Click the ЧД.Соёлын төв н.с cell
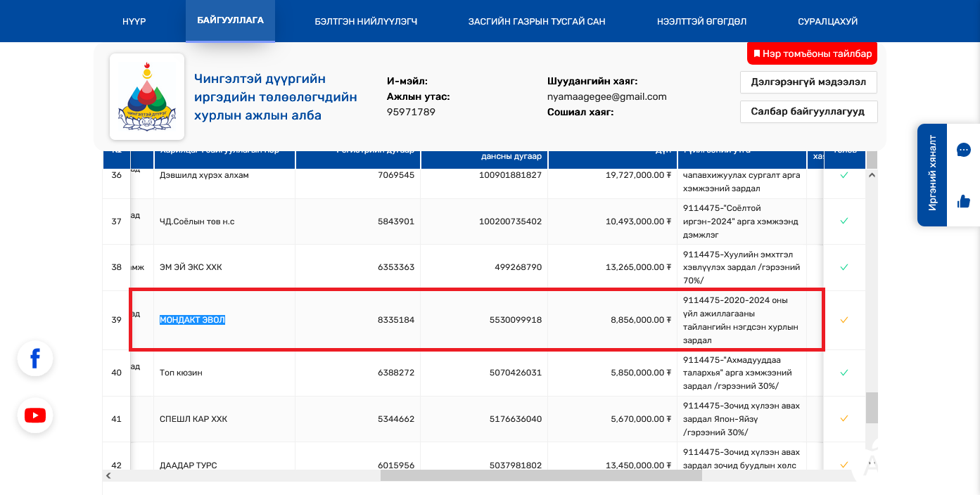Screen dimensions: 980x495 197,221
